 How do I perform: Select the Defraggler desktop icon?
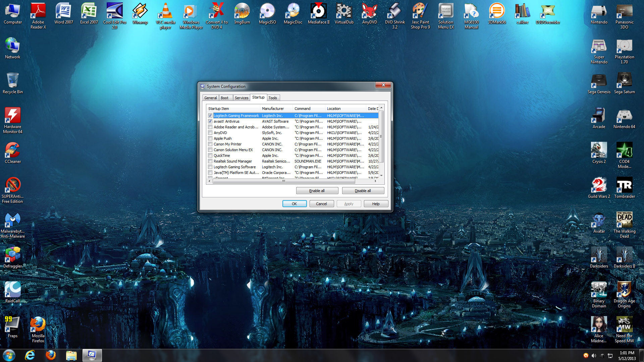click(13, 257)
